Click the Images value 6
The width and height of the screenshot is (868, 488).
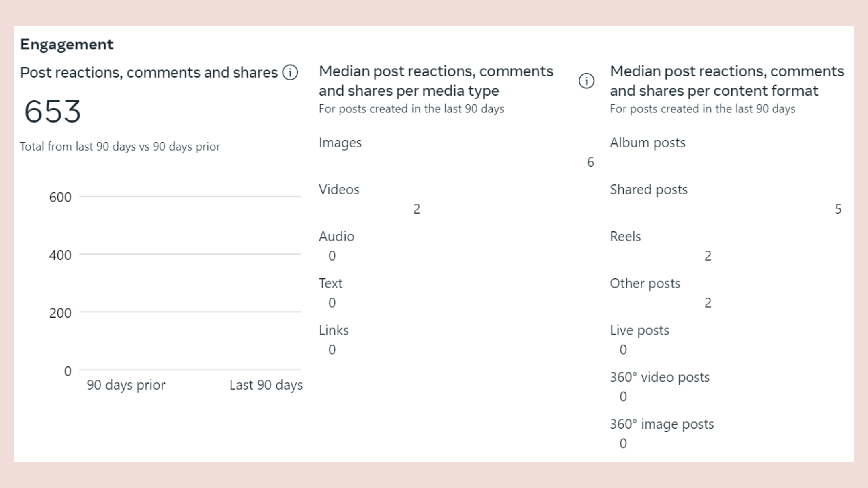pyautogui.click(x=590, y=162)
